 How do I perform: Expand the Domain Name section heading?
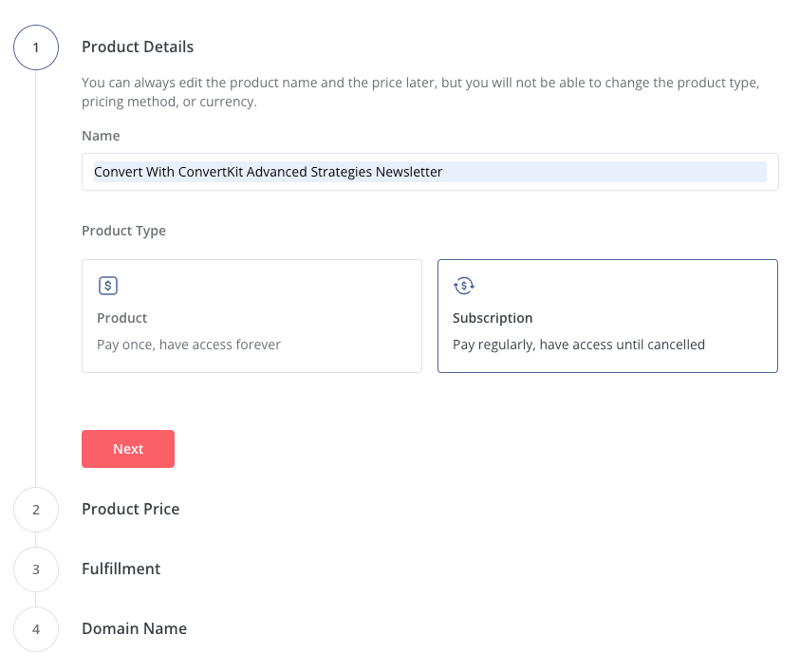click(x=134, y=628)
